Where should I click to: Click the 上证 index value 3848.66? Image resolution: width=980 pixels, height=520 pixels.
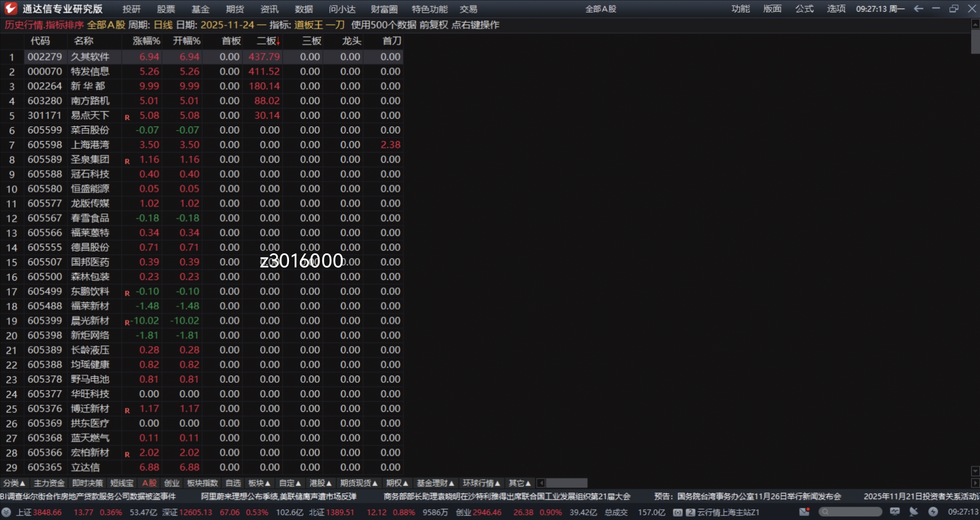coord(47,512)
